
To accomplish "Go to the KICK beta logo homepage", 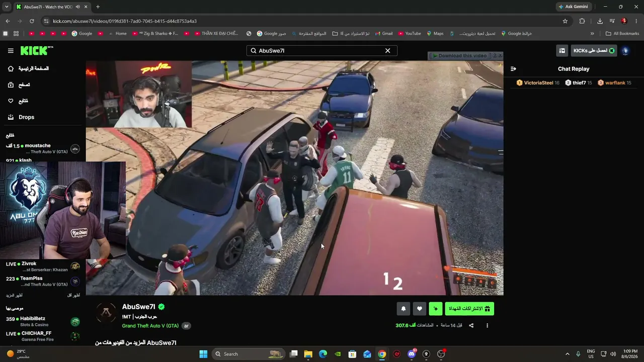I will click(x=37, y=50).
